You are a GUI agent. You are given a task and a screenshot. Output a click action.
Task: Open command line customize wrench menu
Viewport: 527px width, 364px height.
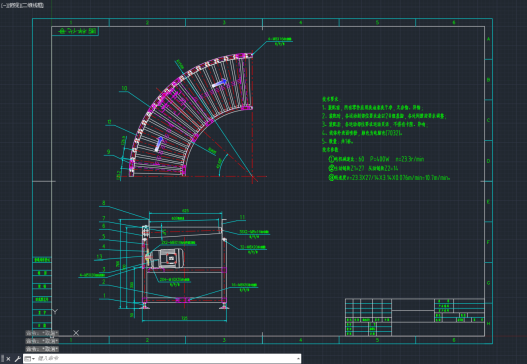coord(17,359)
